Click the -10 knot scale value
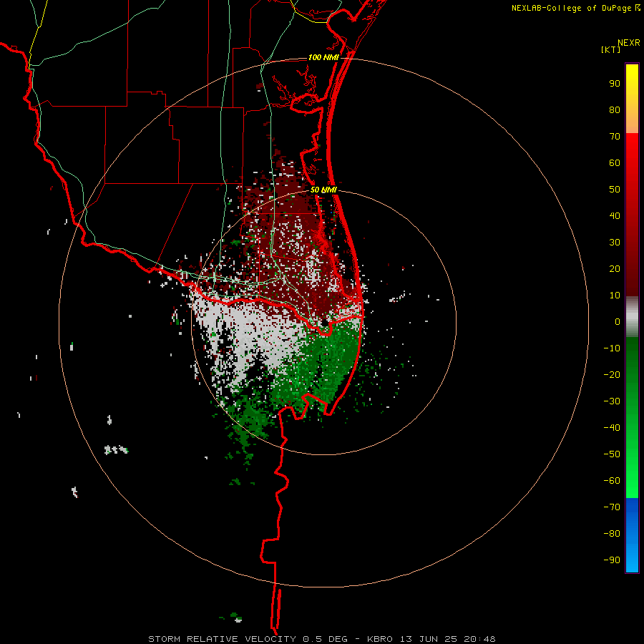 (x=612, y=348)
